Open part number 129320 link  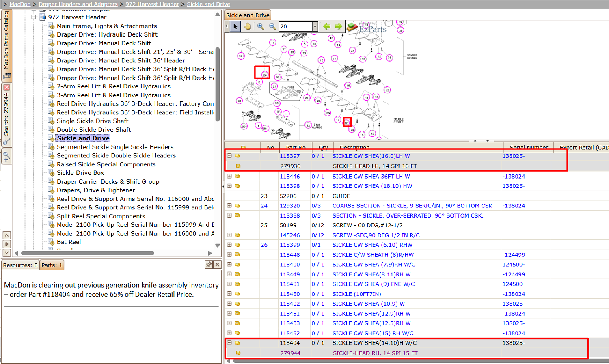(290, 206)
